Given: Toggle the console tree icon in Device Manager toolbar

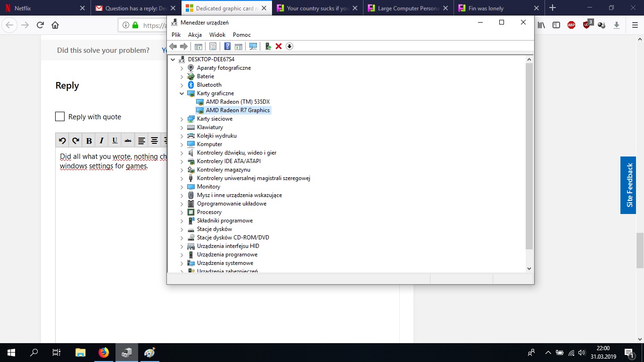Looking at the screenshot, I should tap(198, 46).
